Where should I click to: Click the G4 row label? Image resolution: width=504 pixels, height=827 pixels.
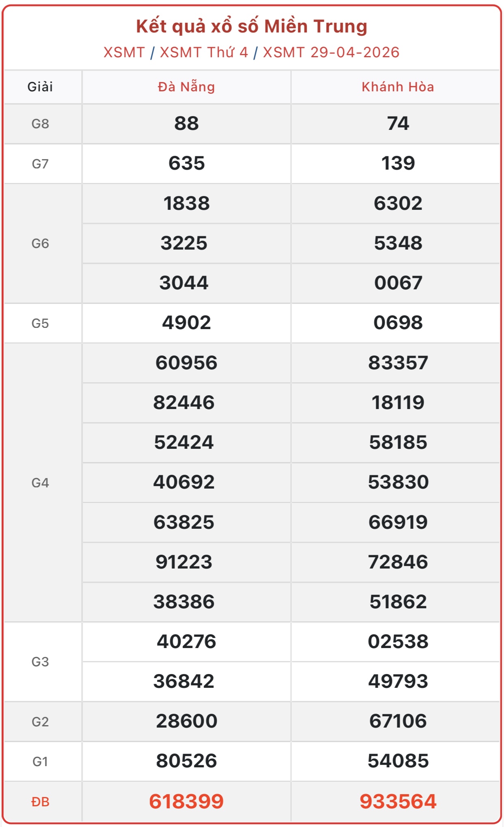coord(40,482)
